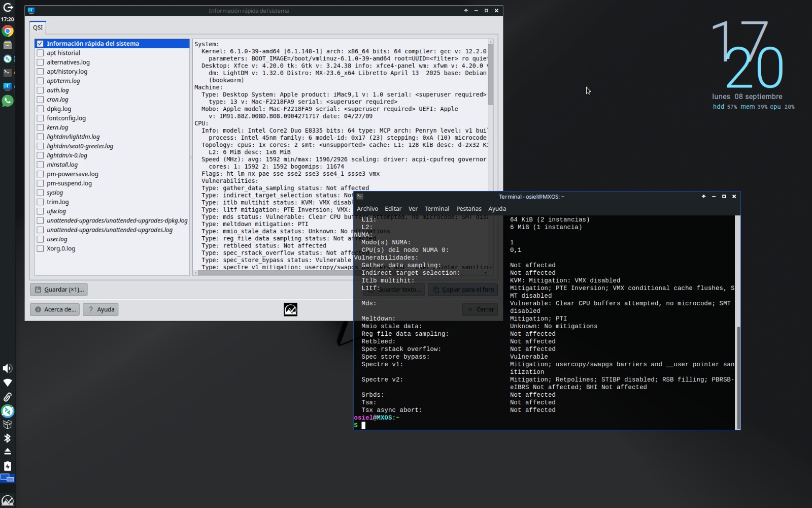Open the Pestañas menu in Terminal
The height and width of the screenshot is (508, 812).
click(468, 209)
